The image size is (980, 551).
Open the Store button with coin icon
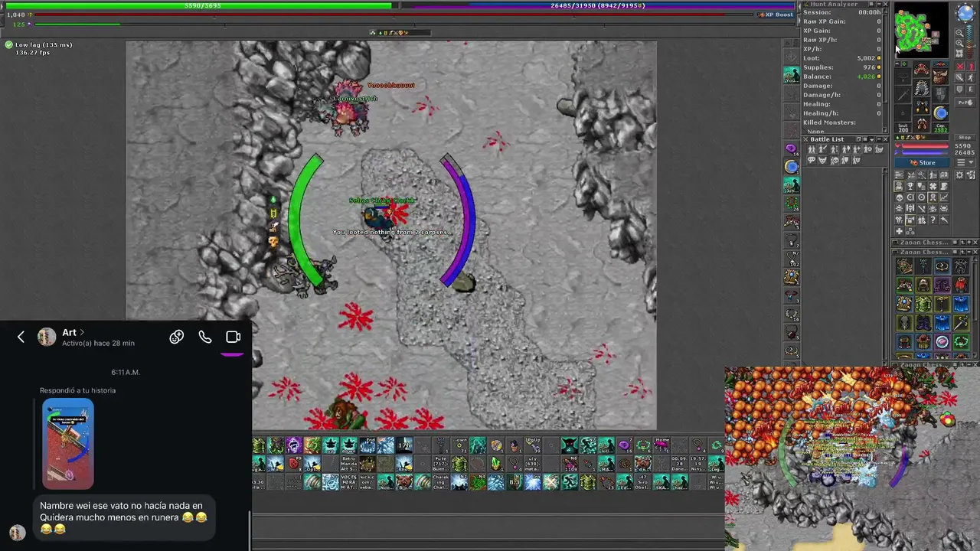click(x=922, y=162)
